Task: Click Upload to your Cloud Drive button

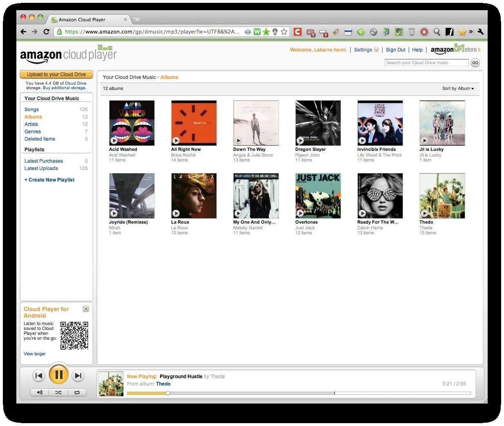Action: pyautogui.click(x=56, y=74)
